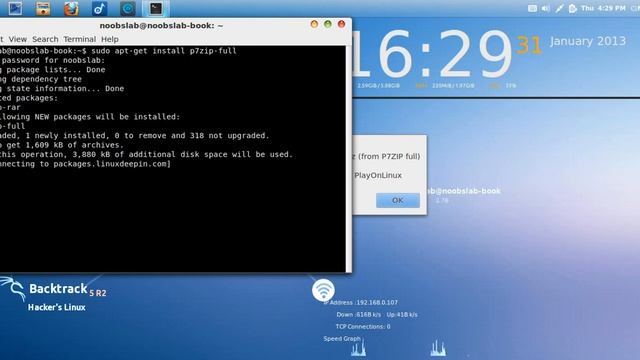The height and width of the screenshot is (360, 640).
Task: Open the battery indicator in system tray
Action: point(573,8)
